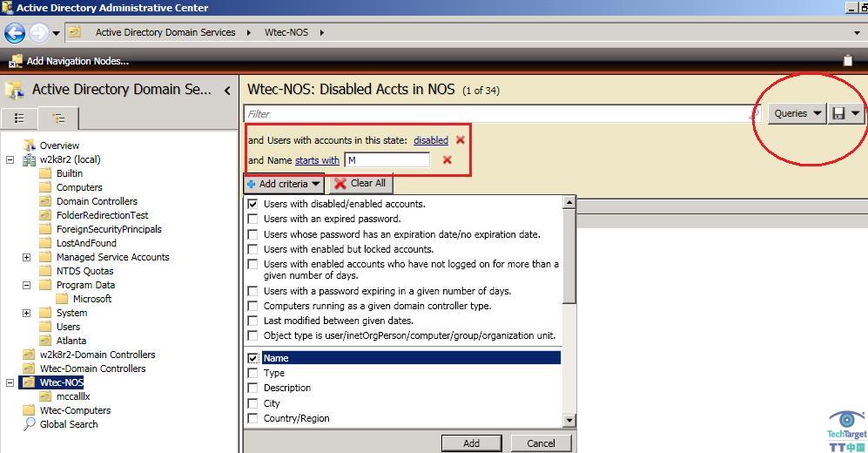Switch to tree view tab

point(58,118)
